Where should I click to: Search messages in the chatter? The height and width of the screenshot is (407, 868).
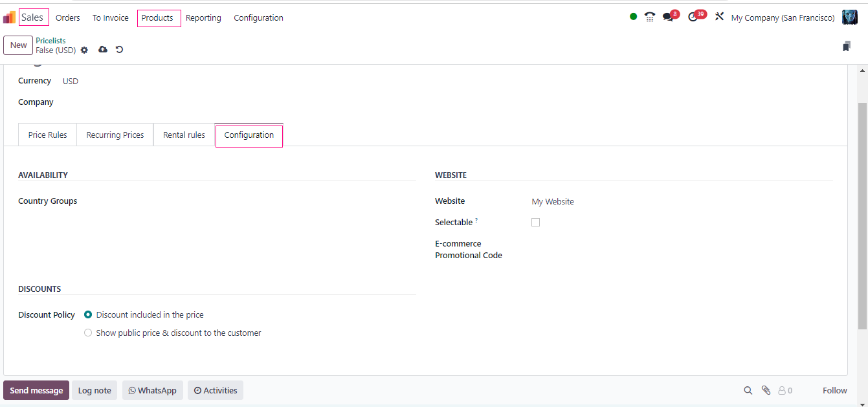[x=748, y=390]
